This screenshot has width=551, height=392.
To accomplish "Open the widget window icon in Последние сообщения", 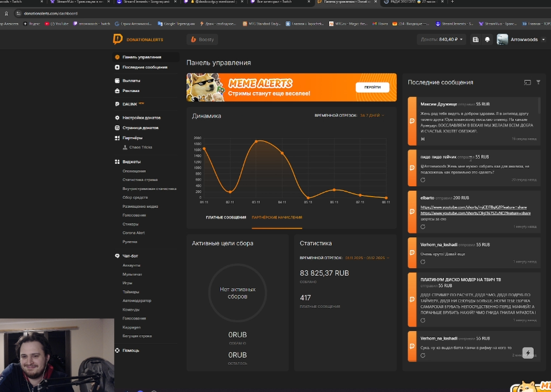I will click(527, 82).
